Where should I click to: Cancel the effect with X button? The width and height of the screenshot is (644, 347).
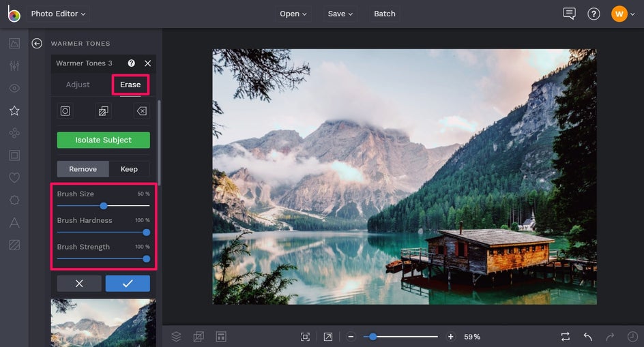[79, 284]
